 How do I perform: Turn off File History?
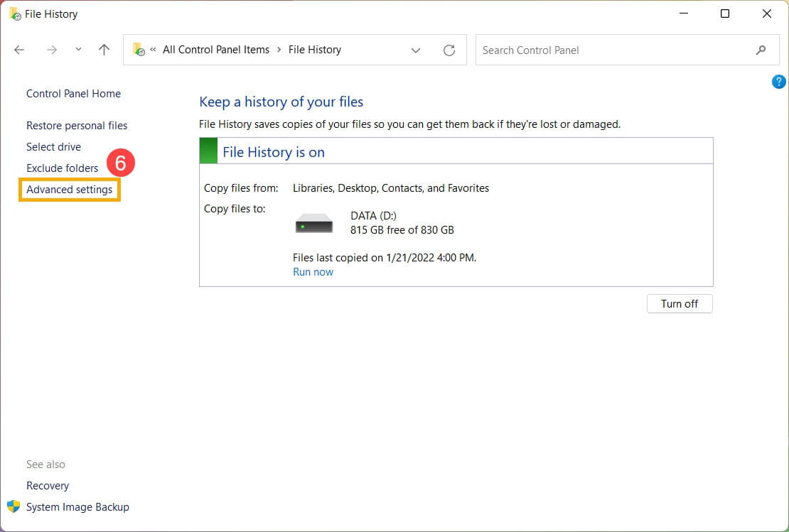(x=680, y=304)
